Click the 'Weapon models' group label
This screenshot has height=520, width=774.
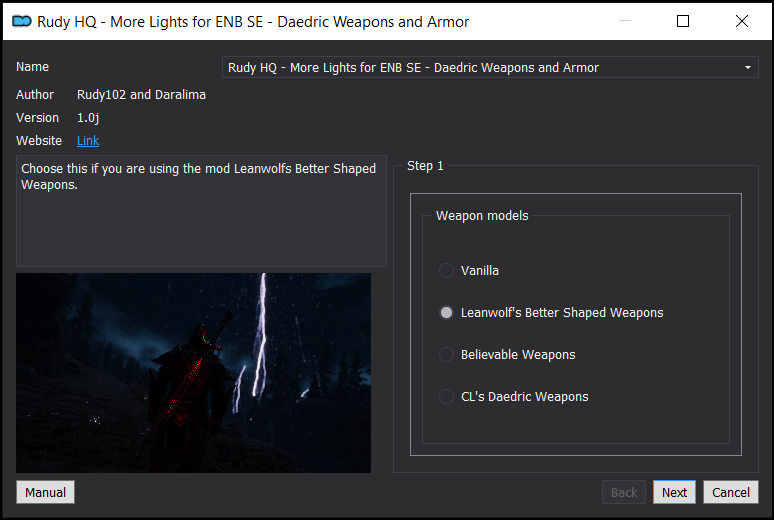pos(482,216)
